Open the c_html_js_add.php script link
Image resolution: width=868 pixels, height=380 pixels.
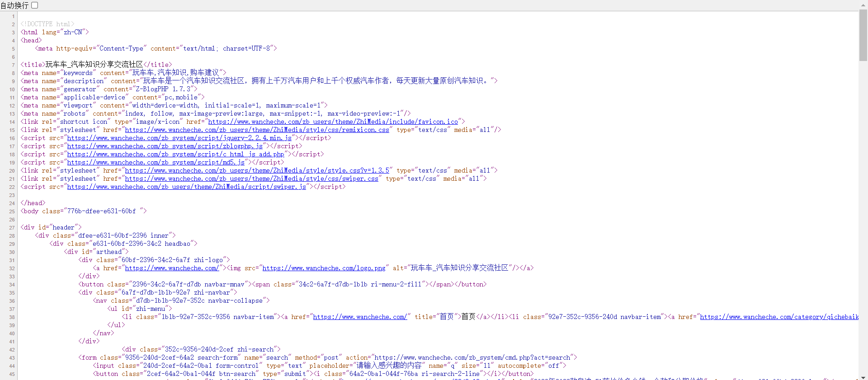coord(176,154)
